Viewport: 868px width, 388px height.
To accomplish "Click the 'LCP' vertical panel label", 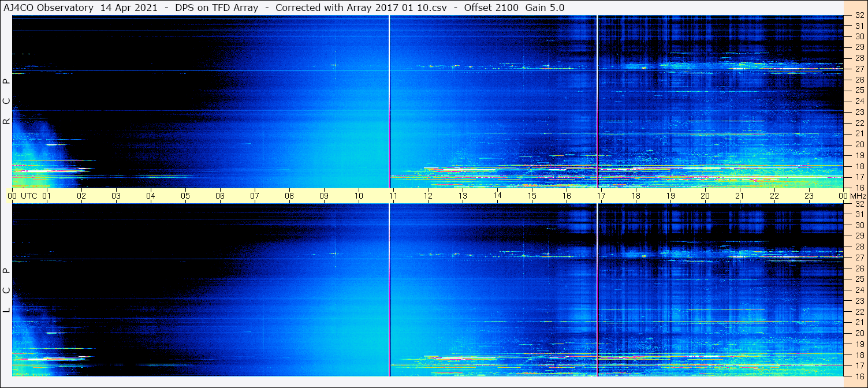I will (6, 290).
